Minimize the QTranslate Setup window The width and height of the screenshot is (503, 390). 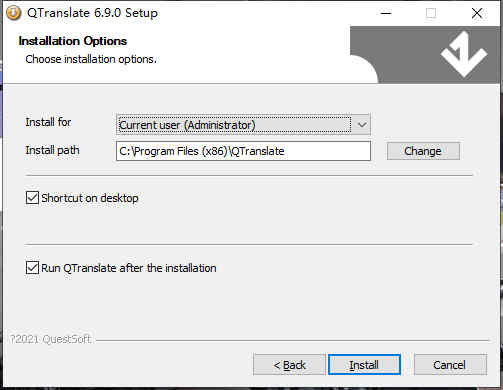click(x=386, y=13)
